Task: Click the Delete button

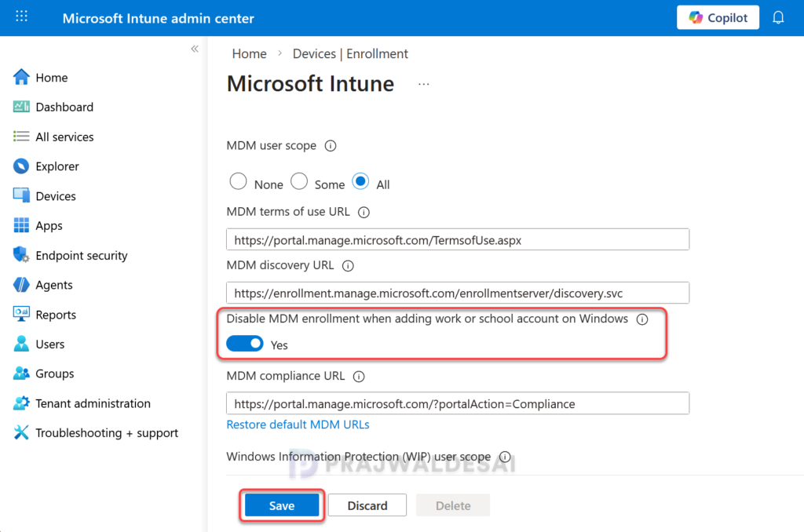Action: 453,505
